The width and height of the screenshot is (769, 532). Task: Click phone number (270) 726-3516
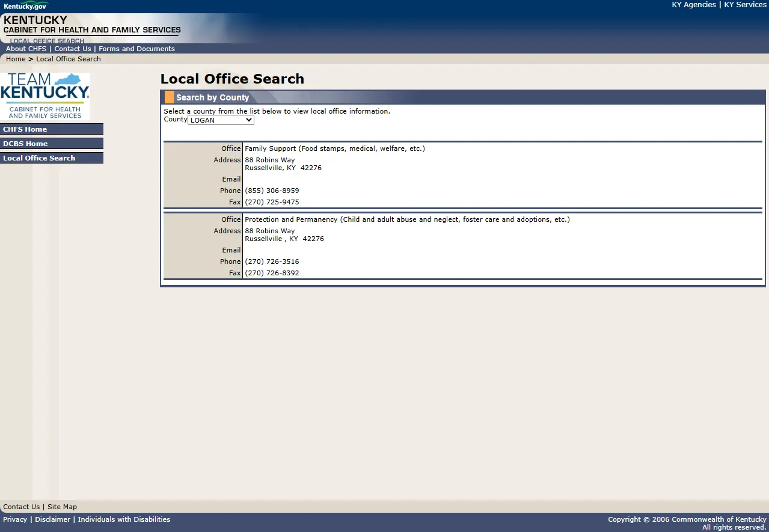coord(272,261)
